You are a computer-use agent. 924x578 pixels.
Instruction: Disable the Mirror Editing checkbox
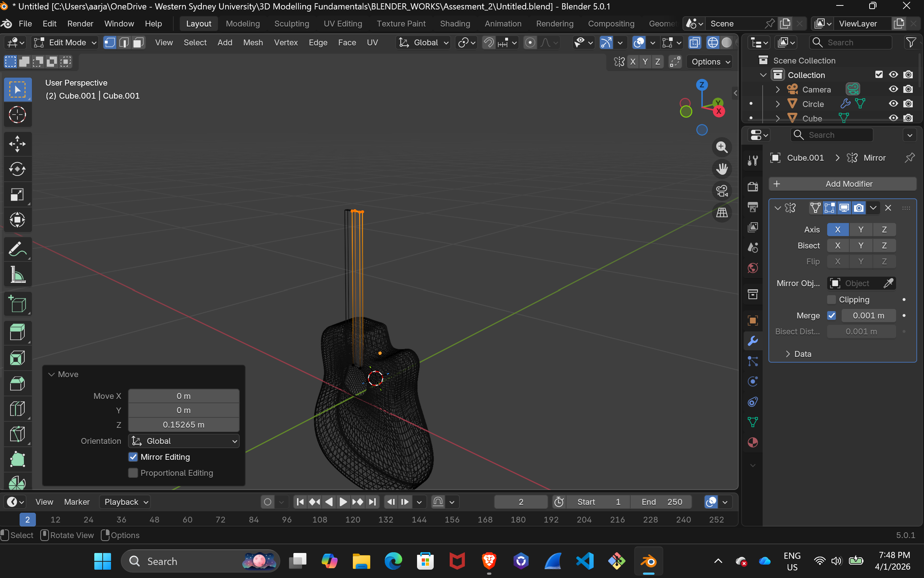(x=133, y=457)
